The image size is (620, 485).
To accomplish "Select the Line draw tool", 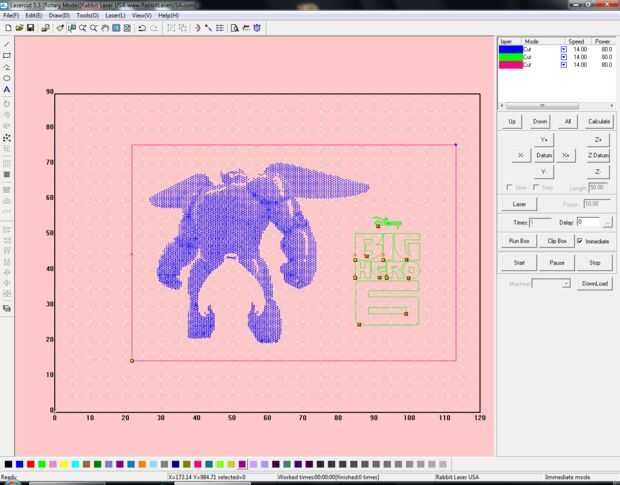I will click(7, 44).
